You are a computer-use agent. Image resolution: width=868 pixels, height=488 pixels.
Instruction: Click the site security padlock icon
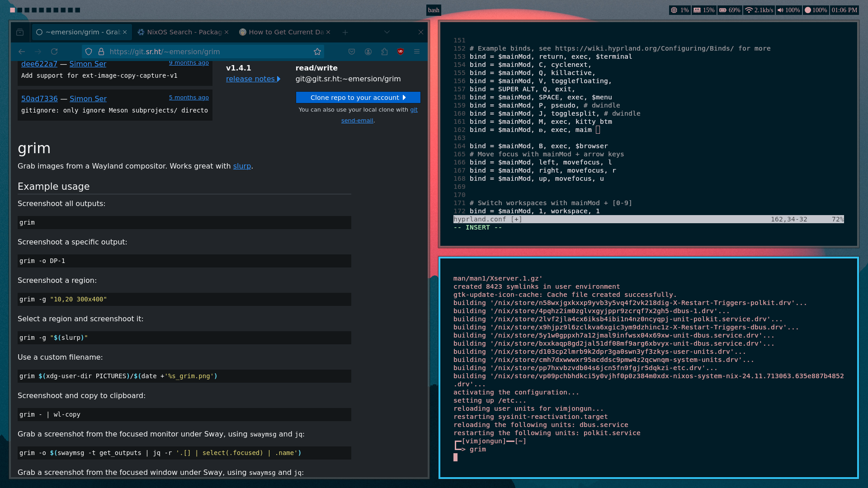(101, 52)
